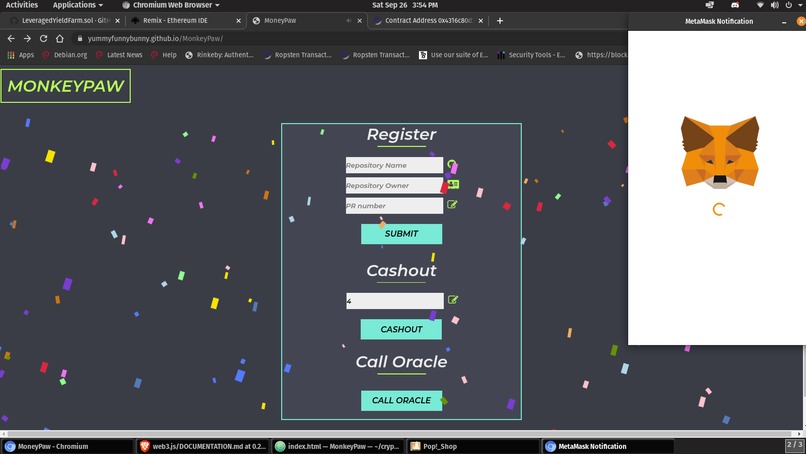This screenshot has height=454, width=806.
Task: Close the MetaMask Notification window
Action: tap(801, 21)
